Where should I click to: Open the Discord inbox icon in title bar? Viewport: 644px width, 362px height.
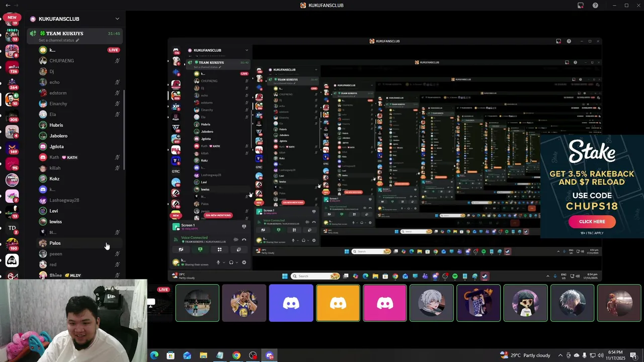click(581, 6)
